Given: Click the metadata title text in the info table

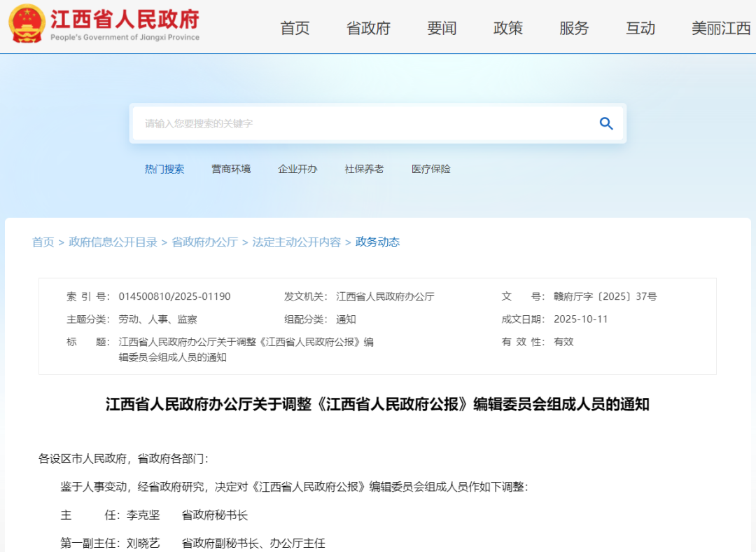Looking at the screenshot, I should coord(246,350).
